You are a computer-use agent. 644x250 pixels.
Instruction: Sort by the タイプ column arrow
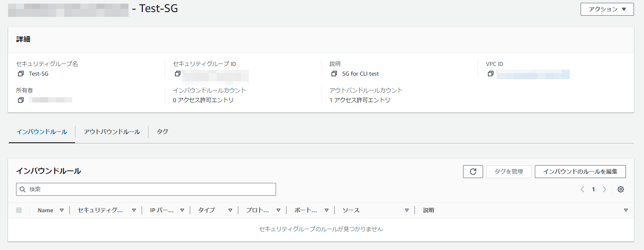(x=230, y=210)
